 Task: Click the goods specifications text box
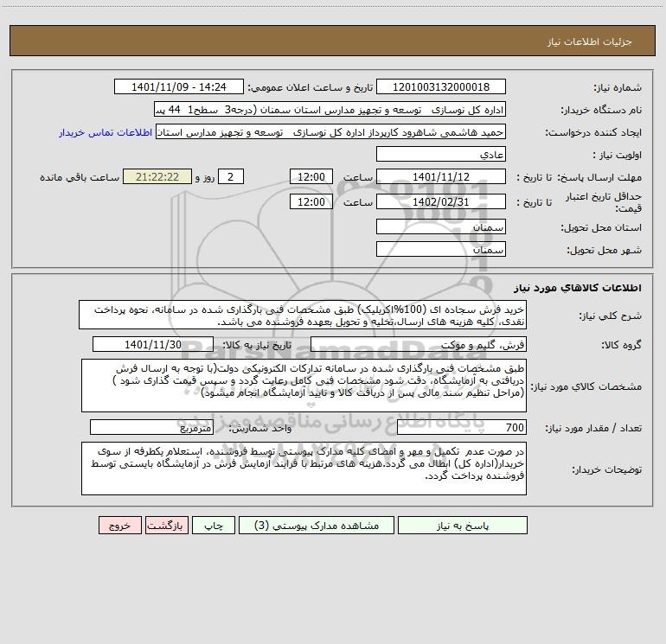coord(304,386)
